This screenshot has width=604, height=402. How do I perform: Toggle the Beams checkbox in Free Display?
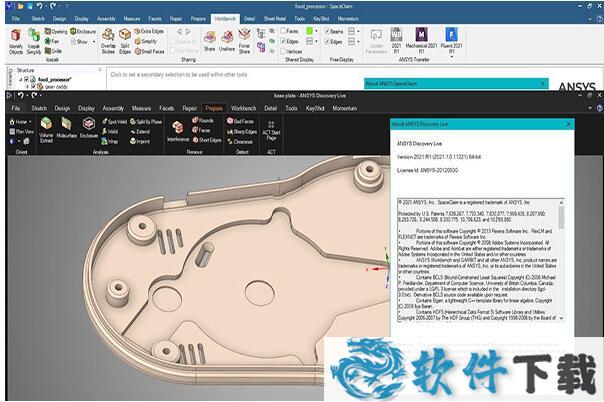pos(328,31)
